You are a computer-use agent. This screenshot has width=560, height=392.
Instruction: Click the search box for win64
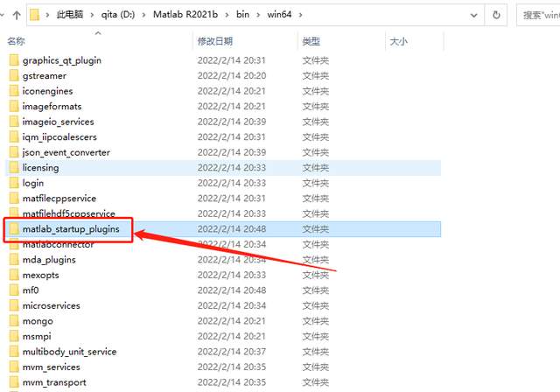point(538,15)
